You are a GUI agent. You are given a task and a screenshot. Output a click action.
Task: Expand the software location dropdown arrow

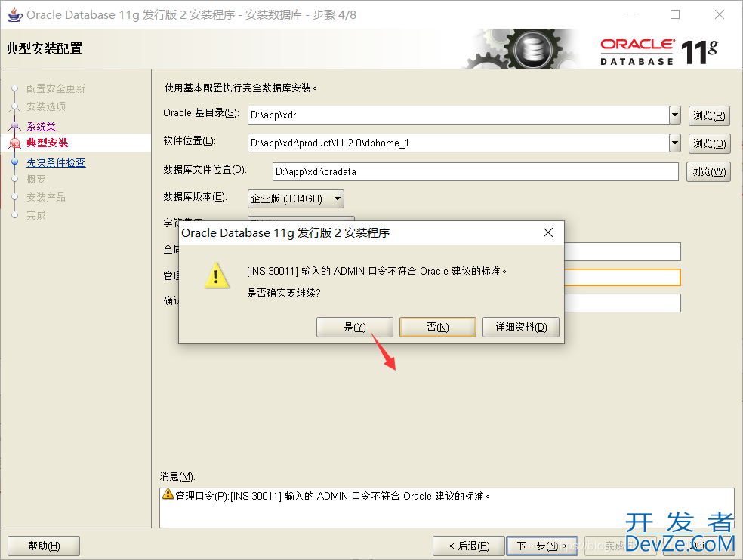click(x=675, y=143)
